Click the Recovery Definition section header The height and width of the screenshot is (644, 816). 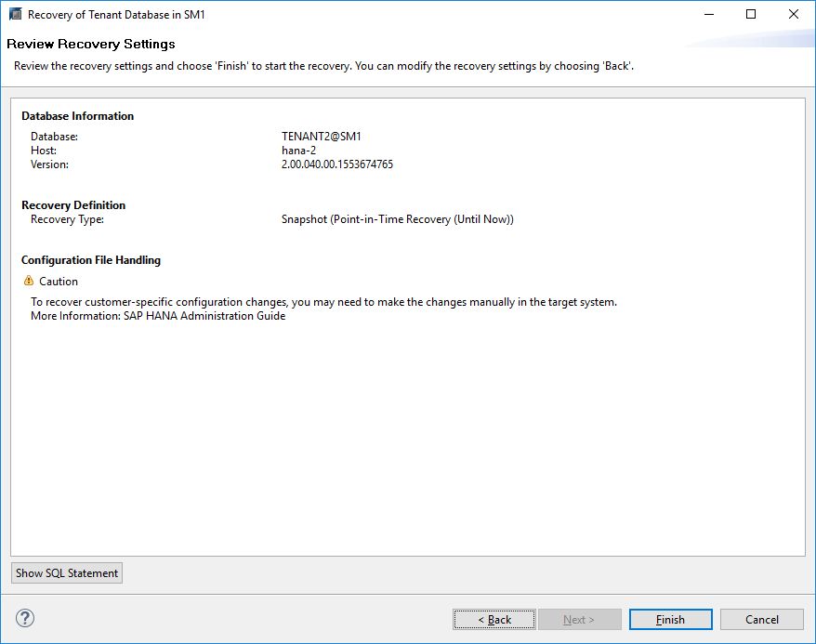tap(73, 205)
